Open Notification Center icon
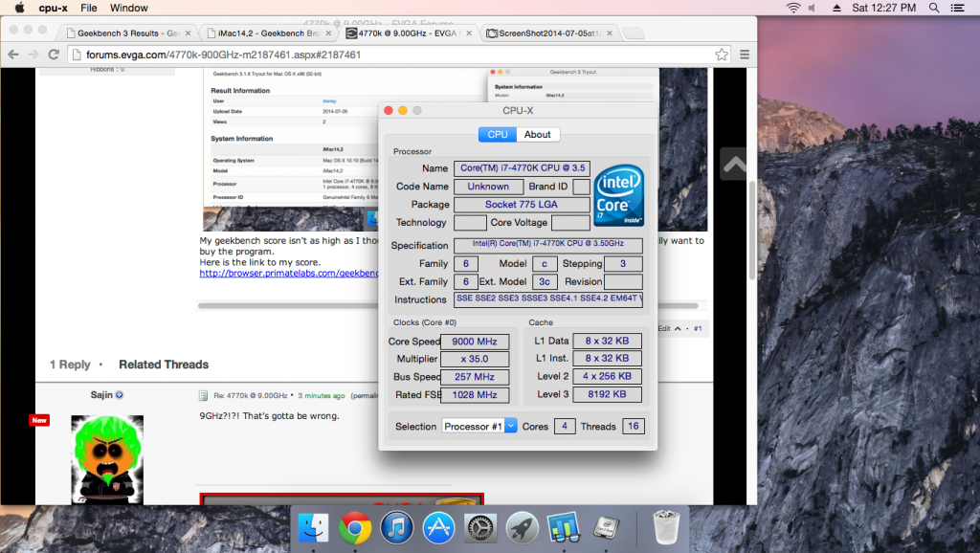 [x=957, y=8]
